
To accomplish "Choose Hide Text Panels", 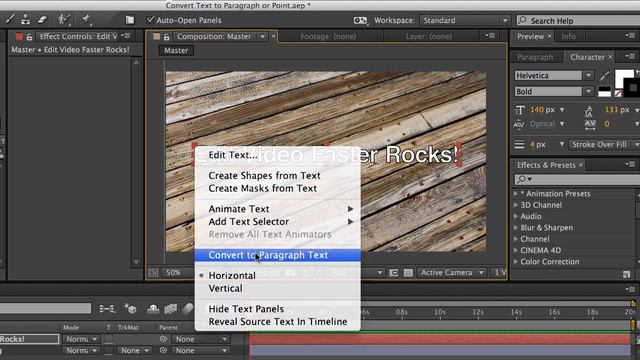I will point(278,309).
